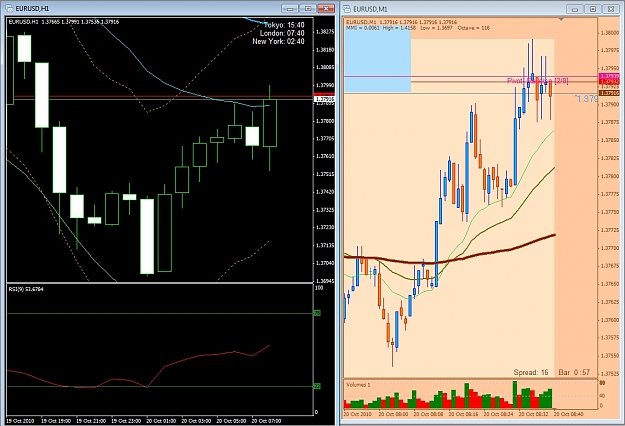This screenshot has height=426, width=625.
Task: Click price 1.36945 on H1 axis
Action: [x=325, y=281]
